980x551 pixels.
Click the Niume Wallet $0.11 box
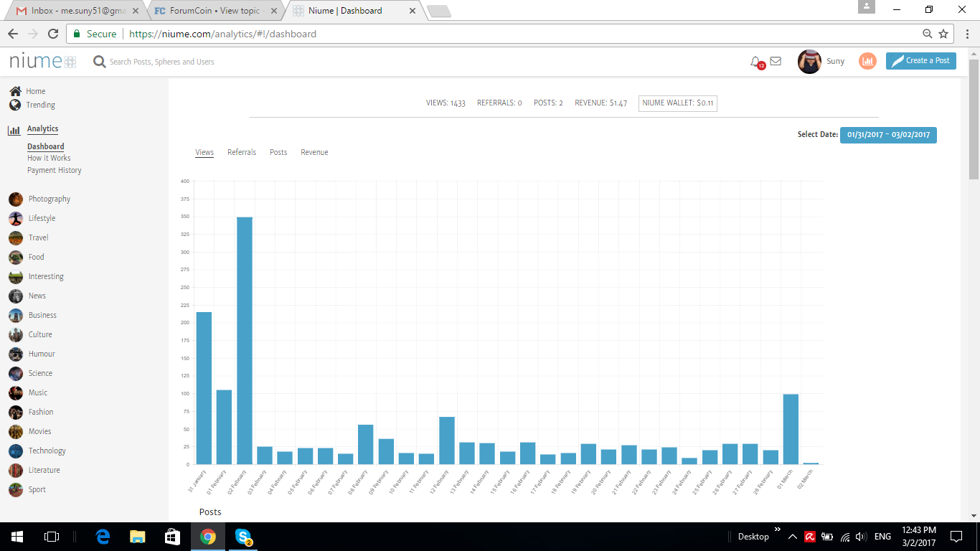[x=677, y=103]
